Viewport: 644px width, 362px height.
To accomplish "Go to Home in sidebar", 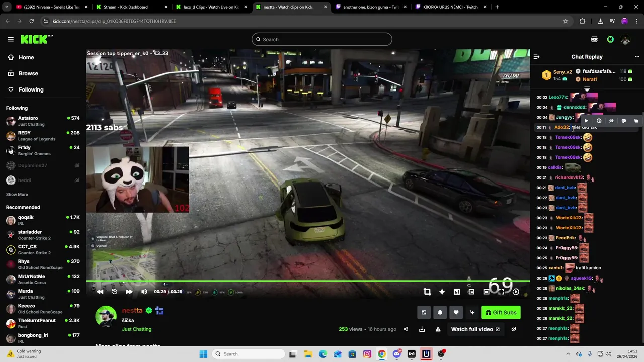I will 42,57.
